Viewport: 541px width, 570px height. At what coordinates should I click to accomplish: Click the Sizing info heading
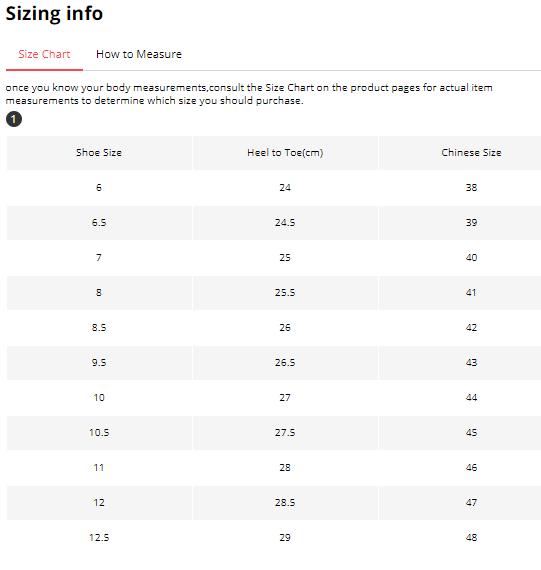click(54, 14)
